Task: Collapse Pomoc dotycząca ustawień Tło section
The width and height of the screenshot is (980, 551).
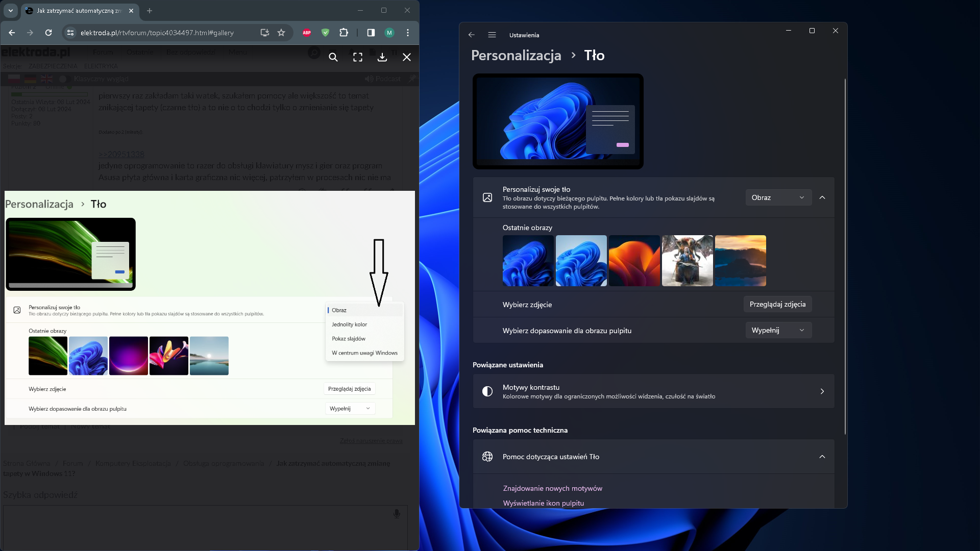Action: (822, 457)
